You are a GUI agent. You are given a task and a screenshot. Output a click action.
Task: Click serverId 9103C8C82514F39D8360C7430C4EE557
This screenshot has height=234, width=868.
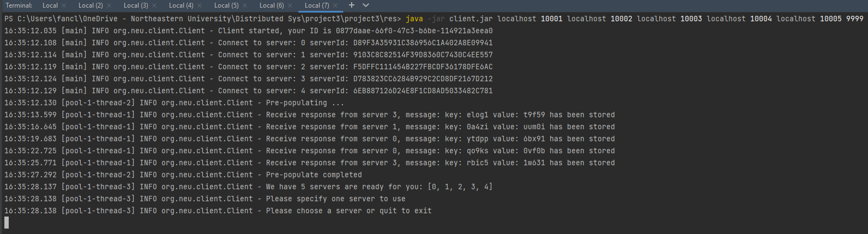click(x=423, y=55)
